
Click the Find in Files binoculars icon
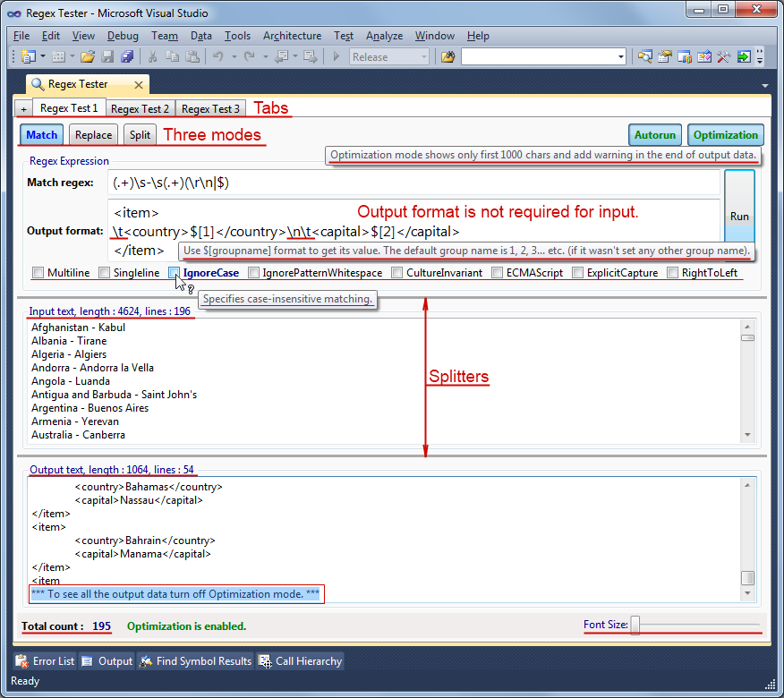coord(448,56)
